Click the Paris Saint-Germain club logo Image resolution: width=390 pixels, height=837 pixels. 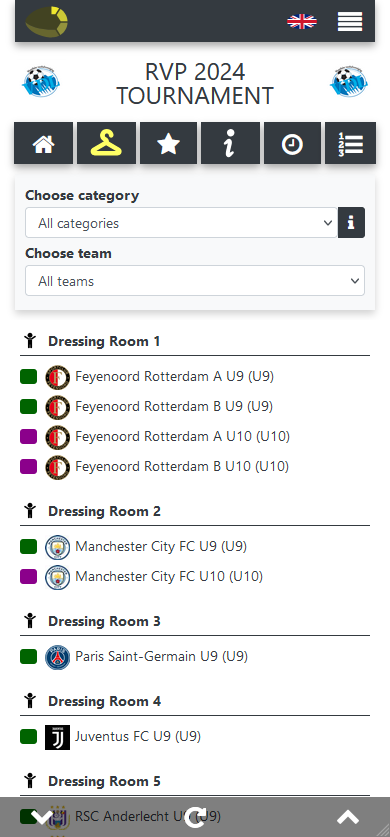58,657
